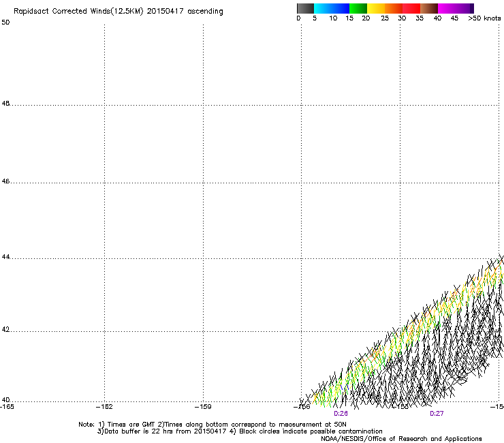Click the magenta 40-45 knots legend segment

click(447, 8)
